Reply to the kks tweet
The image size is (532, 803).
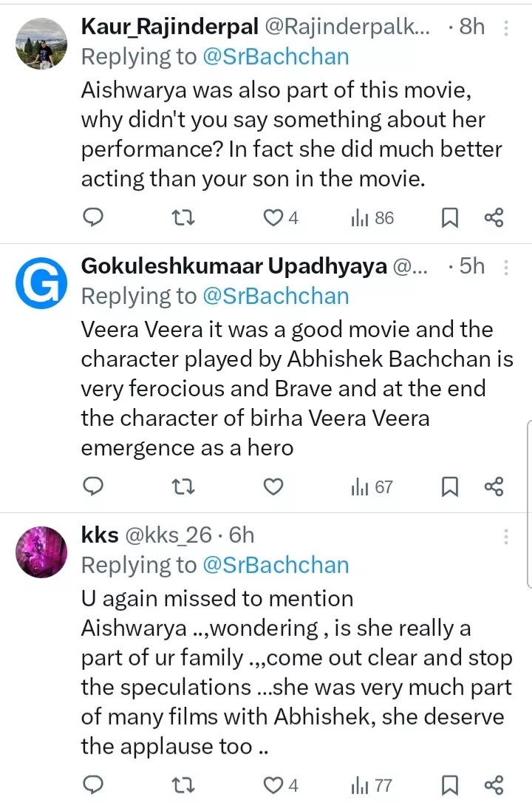tap(92, 785)
